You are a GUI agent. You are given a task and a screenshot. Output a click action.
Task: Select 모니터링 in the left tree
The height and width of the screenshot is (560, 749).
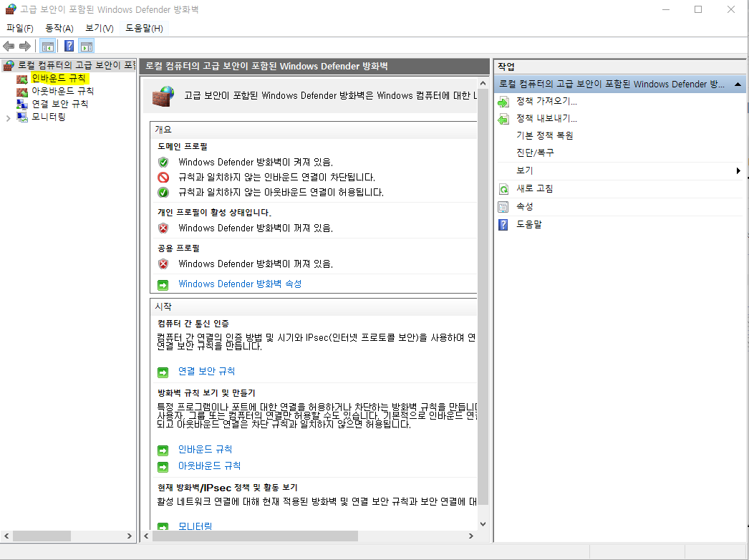pyautogui.click(x=48, y=117)
